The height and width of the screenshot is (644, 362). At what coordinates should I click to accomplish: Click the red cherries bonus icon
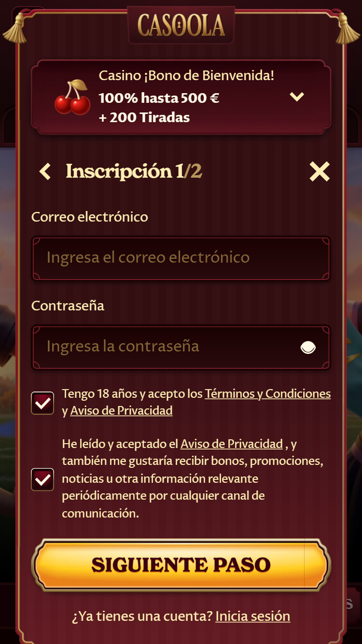tap(72, 97)
